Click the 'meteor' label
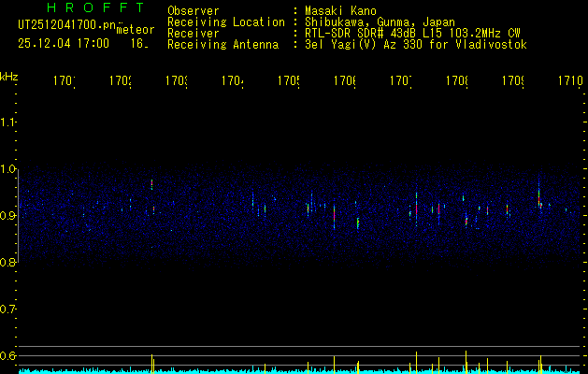 tap(136, 30)
